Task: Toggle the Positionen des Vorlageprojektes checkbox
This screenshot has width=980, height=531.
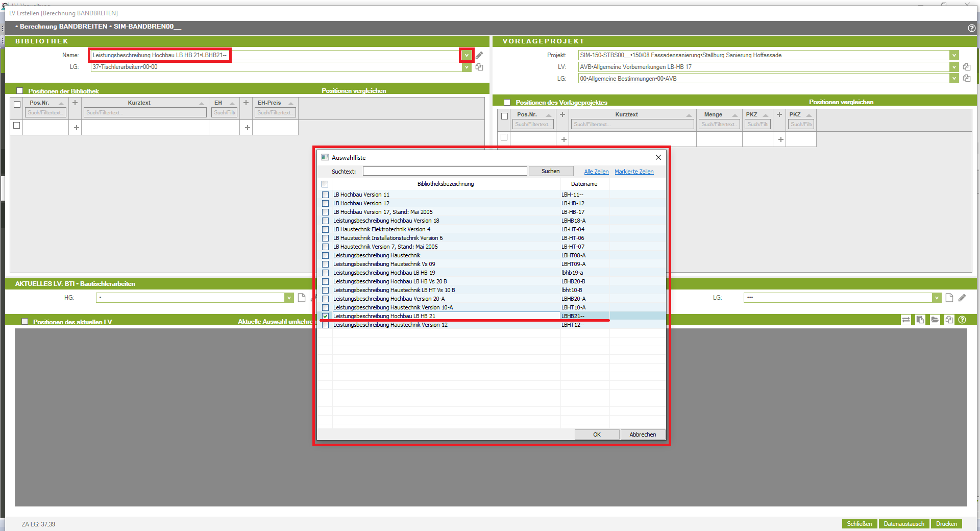Action: click(507, 102)
